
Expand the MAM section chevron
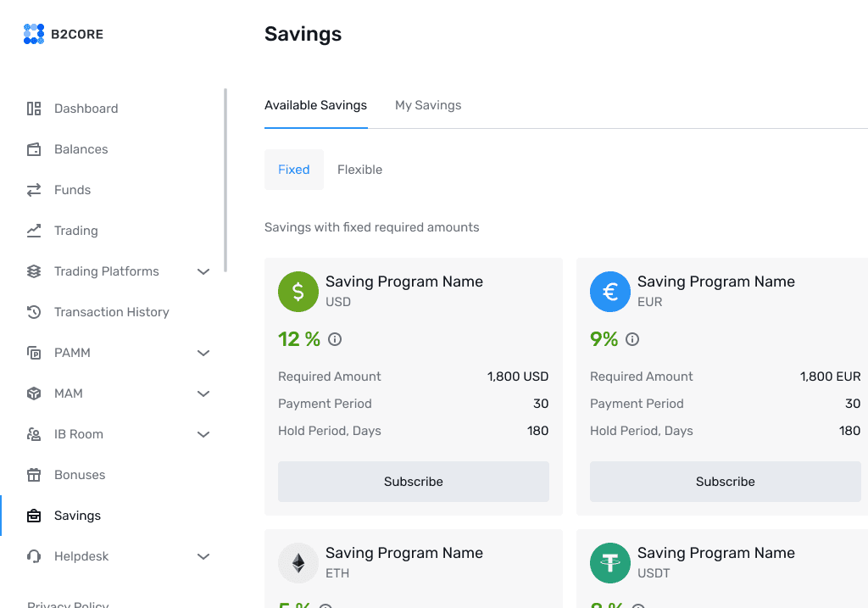203,393
